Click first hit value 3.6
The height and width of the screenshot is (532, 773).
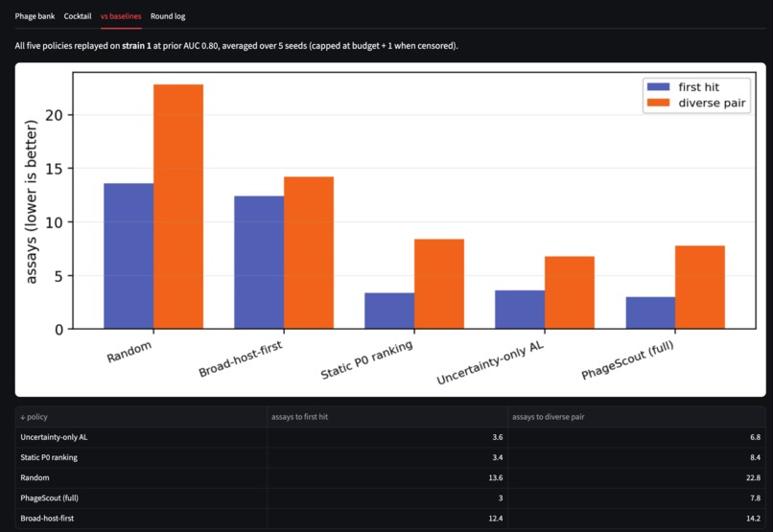click(x=498, y=437)
